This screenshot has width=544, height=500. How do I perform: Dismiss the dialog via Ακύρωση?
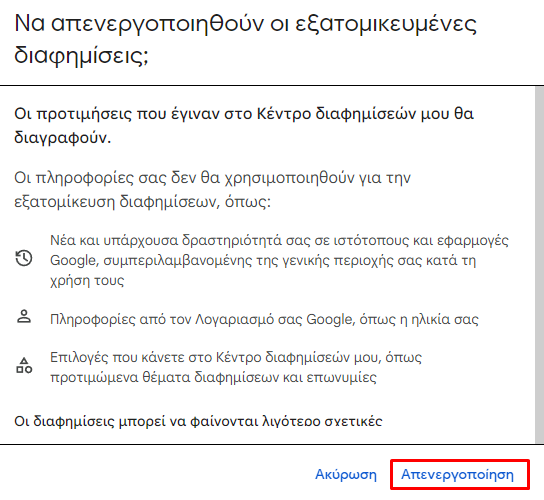(x=346, y=474)
